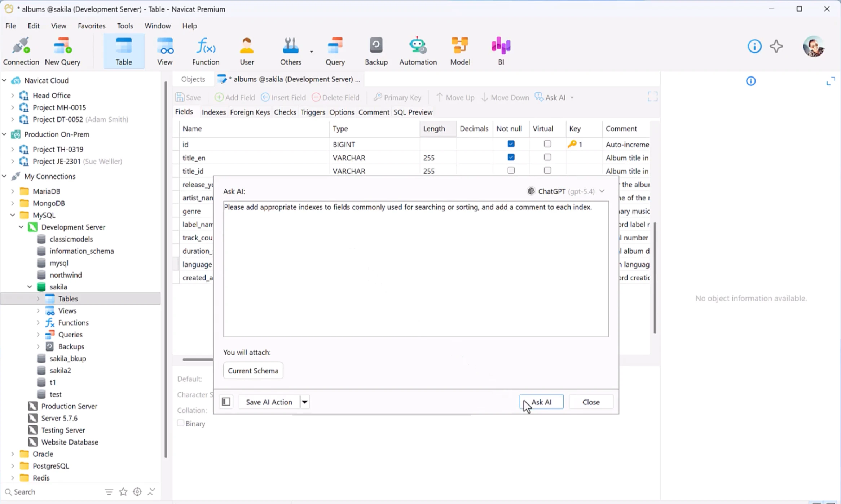Open the Model toolbar icon

click(x=460, y=51)
